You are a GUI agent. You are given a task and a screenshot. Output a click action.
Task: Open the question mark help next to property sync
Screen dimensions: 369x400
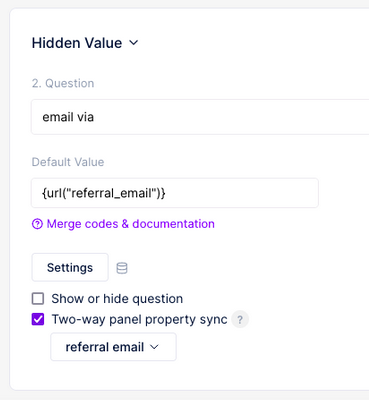(x=240, y=320)
